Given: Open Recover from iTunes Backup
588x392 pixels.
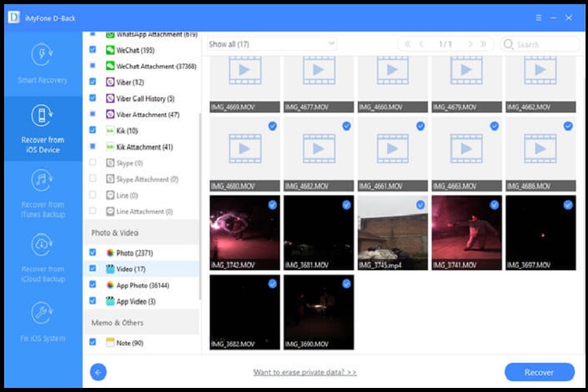Looking at the screenshot, I should coord(42,181).
